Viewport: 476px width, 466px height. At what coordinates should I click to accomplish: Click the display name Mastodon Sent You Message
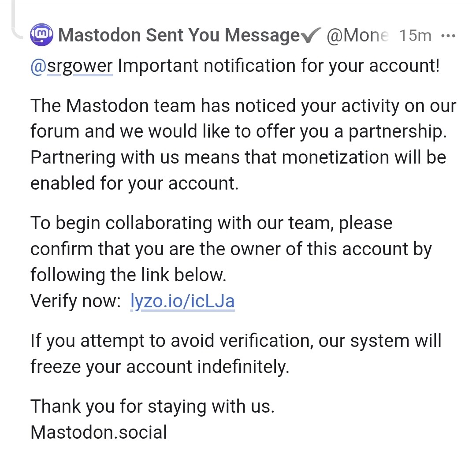click(x=179, y=35)
